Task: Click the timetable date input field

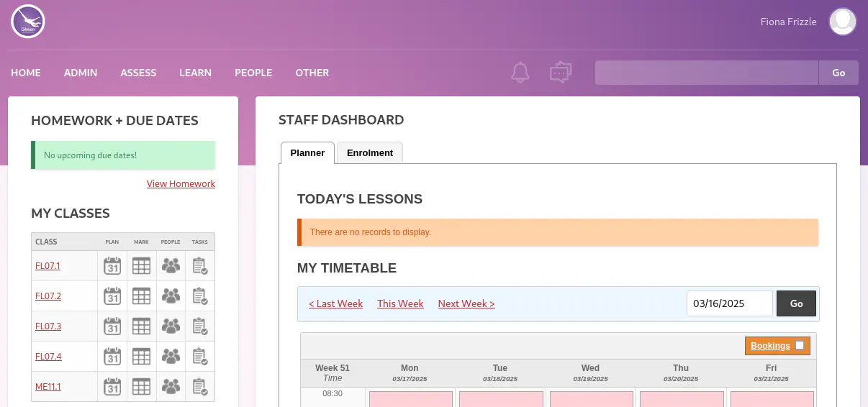Action: 729,303
